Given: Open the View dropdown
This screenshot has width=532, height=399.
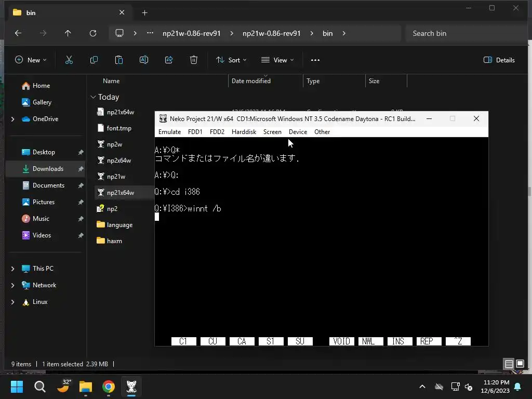Looking at the screenshot, I should 277,60.
